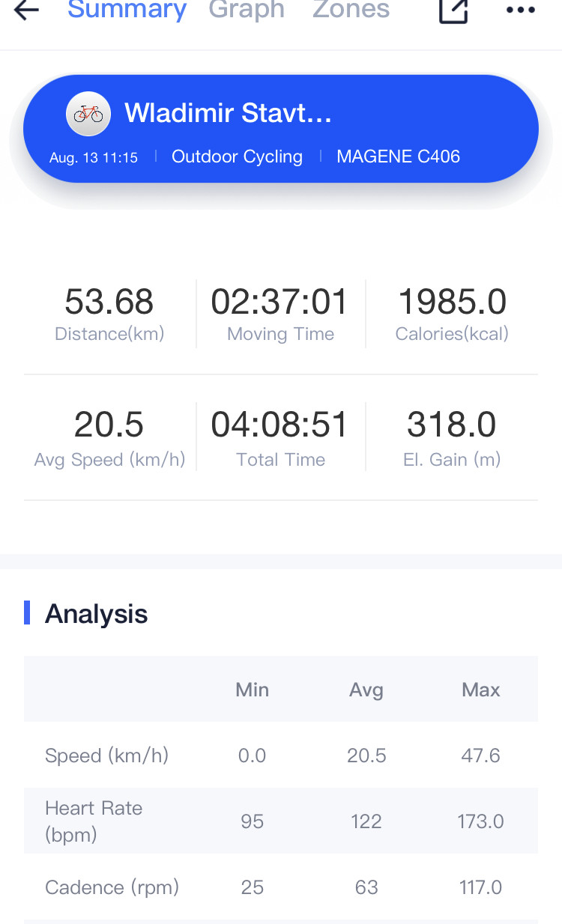Tap the red bicycle avatar icon
Image resolution: width=562 pixels, height=924 pixels.
point(88,114)
